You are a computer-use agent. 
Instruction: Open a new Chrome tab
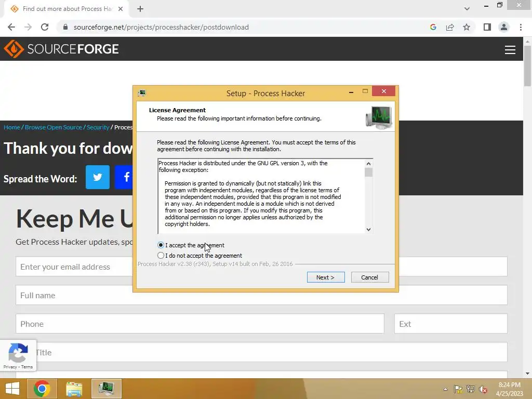coord(140,9)
